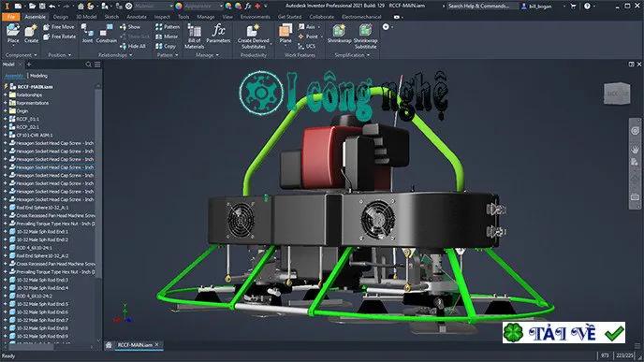
Task: Click the Shrinkwrap Substitute tool
Action: click(366, 36)
